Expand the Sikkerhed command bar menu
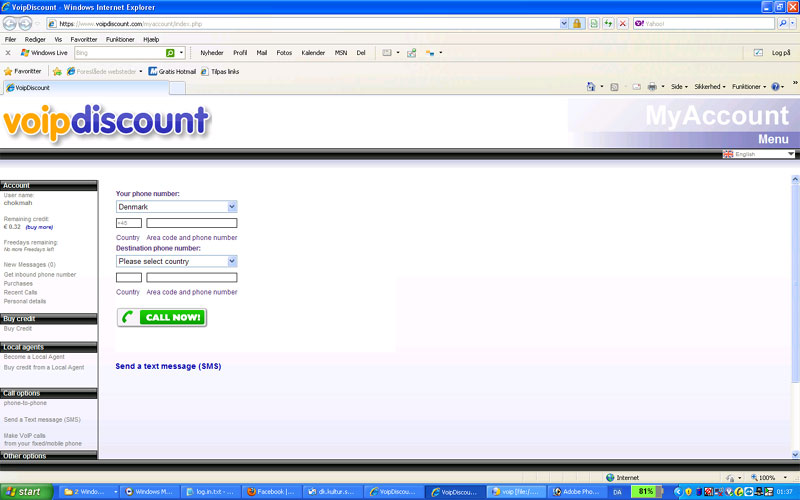 710,87
